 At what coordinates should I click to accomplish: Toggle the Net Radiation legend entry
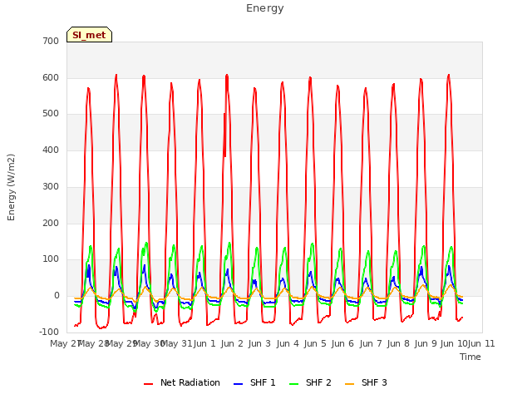182,382
